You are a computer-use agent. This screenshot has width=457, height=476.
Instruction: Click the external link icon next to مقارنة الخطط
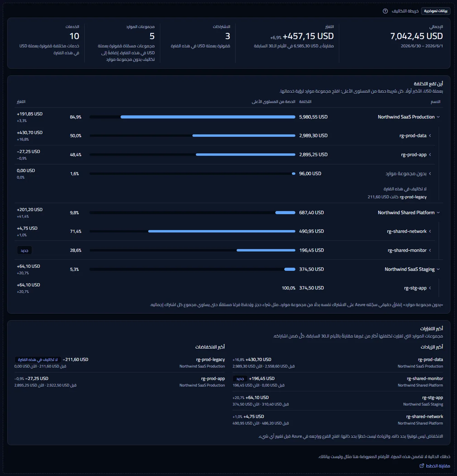[422, 466]
